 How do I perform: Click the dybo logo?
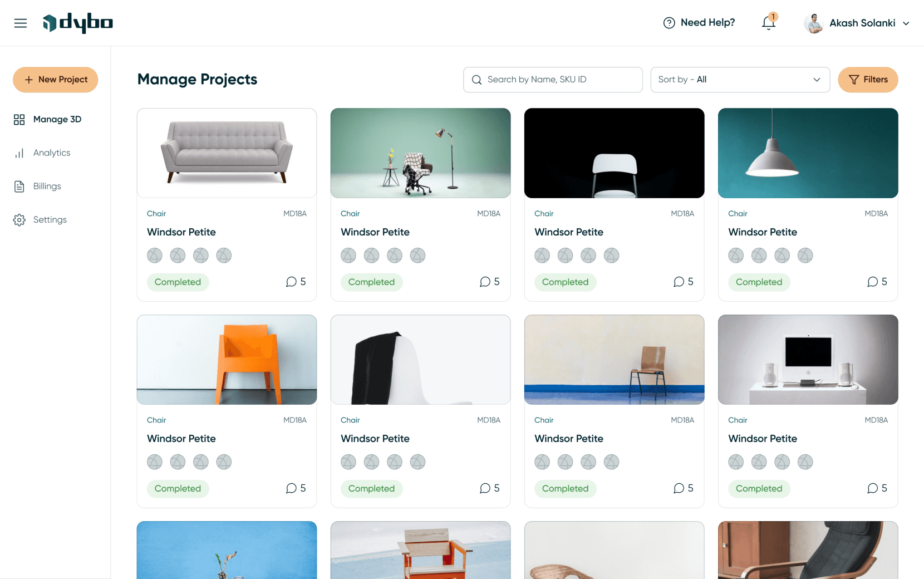coord(78,23)
